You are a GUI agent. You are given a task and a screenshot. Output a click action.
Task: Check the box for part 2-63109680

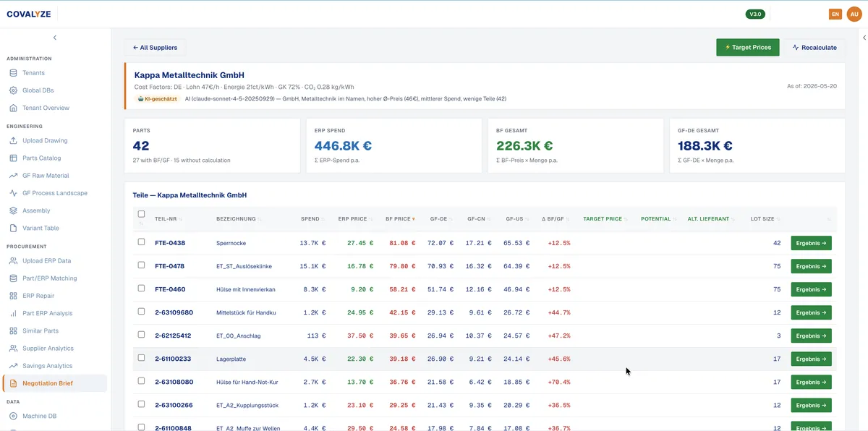[x=141, y=312]
